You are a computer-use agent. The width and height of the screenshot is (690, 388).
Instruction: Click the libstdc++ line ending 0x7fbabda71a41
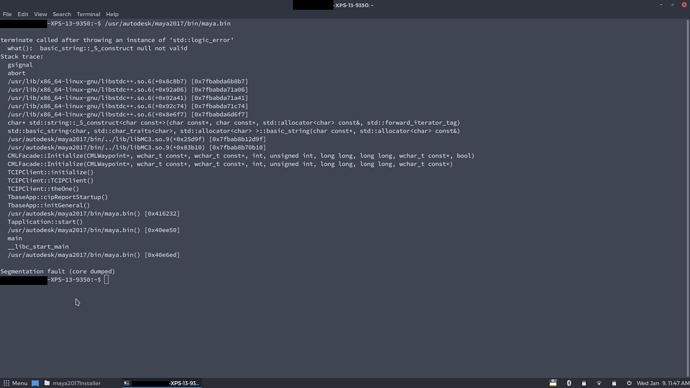click(128, 98)
